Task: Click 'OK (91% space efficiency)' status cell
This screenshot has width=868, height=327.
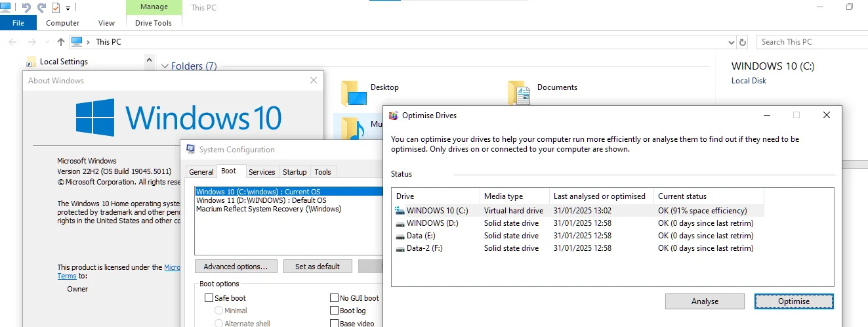Action: [702, 211]
